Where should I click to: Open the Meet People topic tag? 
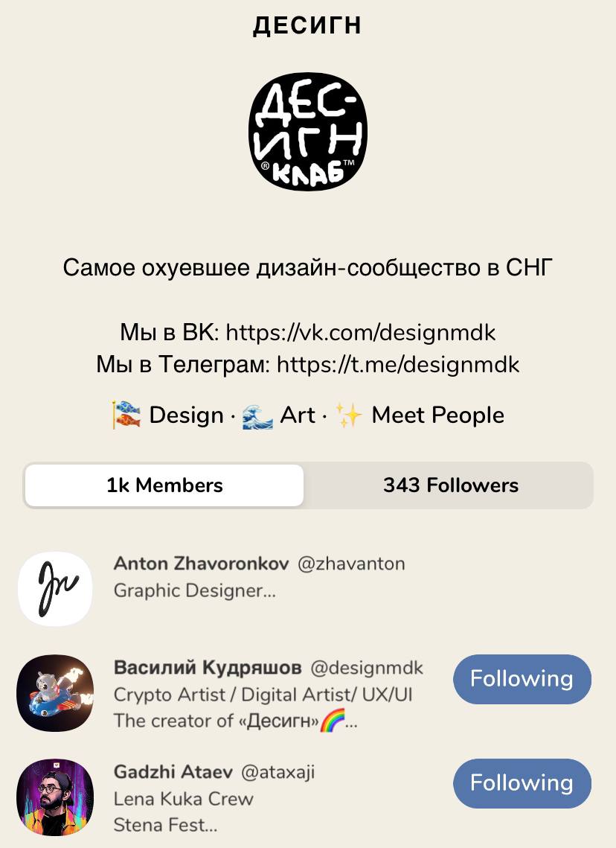437,415
